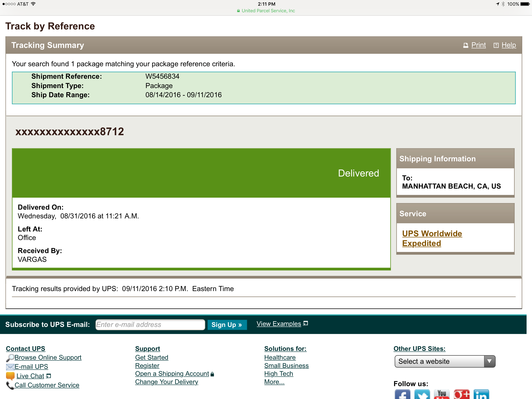Click the delivery time Wednesday 08/31/2016 text
The image size is (532, 399).
78,216
